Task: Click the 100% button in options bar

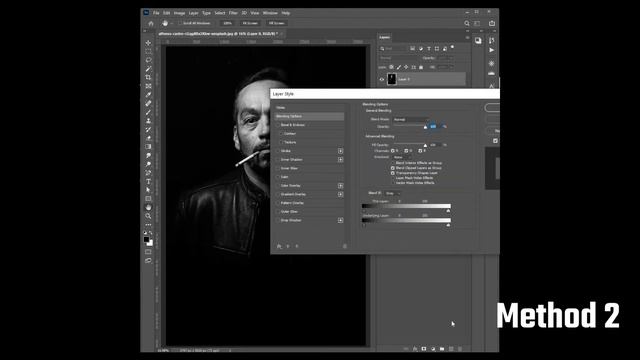Action: 227,23
